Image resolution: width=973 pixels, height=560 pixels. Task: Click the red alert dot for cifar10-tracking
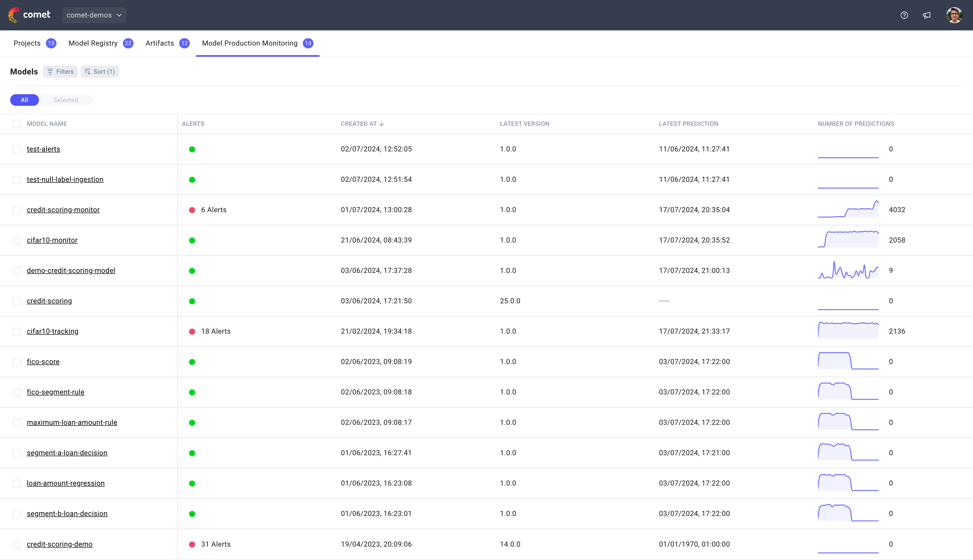coord(192,332)
